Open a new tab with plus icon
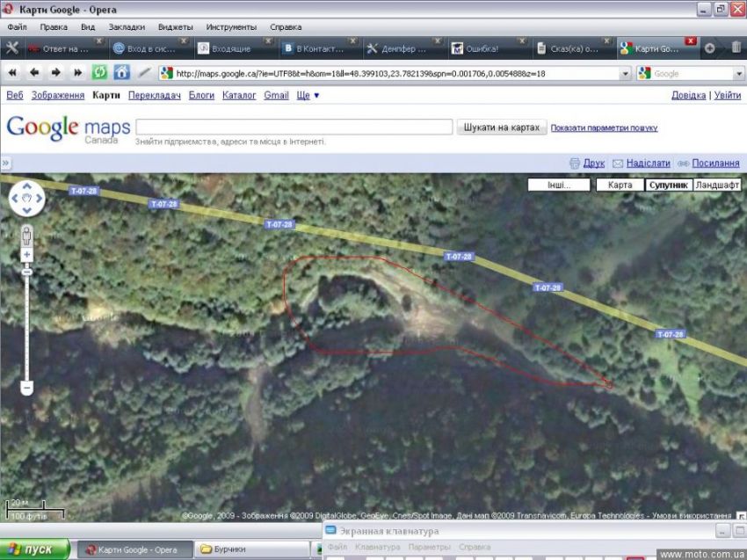Image resolution: width=747 pixels, height=560 pixels. tap(710, 48)
